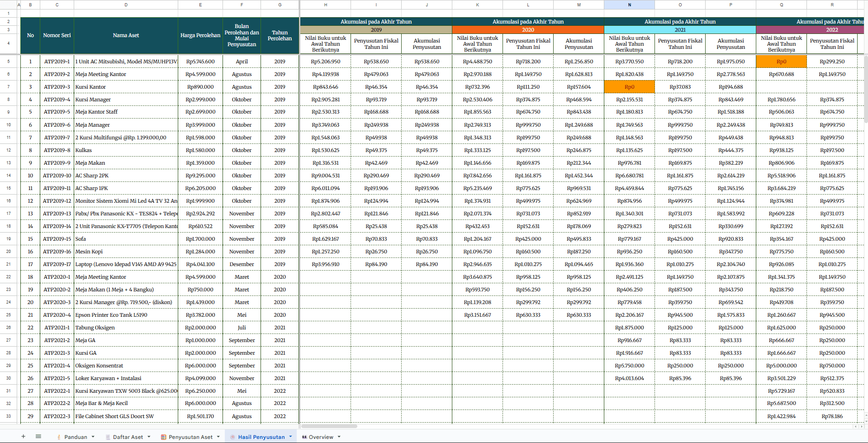This screenshot has height=443, width=868.
Task: Click the Juli month cell
Action: pos(242,327)
